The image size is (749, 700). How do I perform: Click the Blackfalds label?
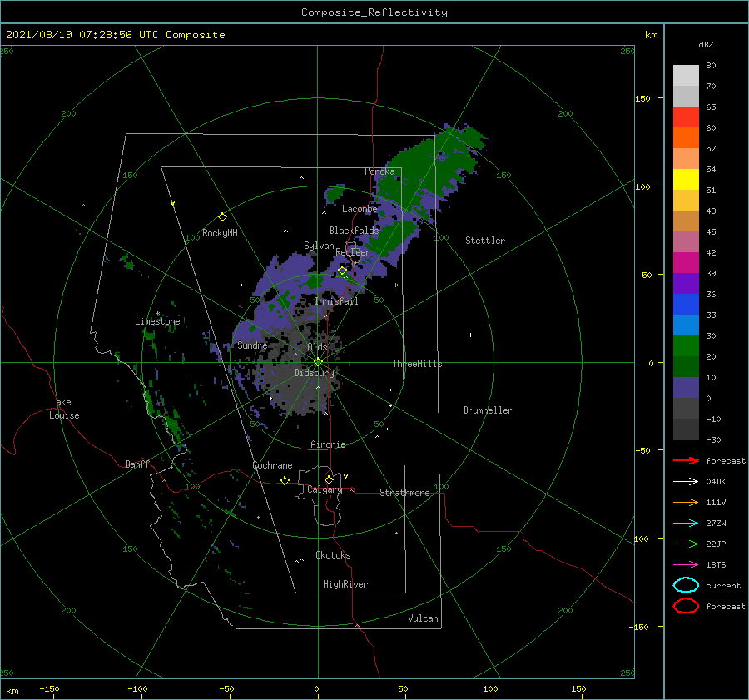click(354, 231)
